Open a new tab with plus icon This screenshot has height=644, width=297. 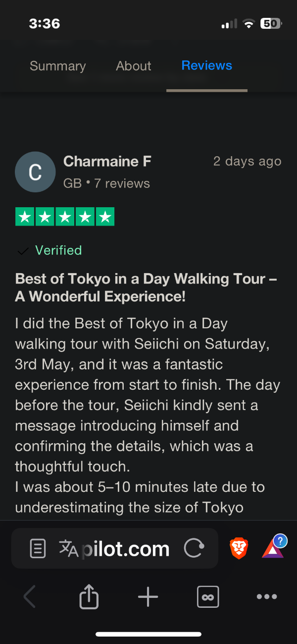148,596
